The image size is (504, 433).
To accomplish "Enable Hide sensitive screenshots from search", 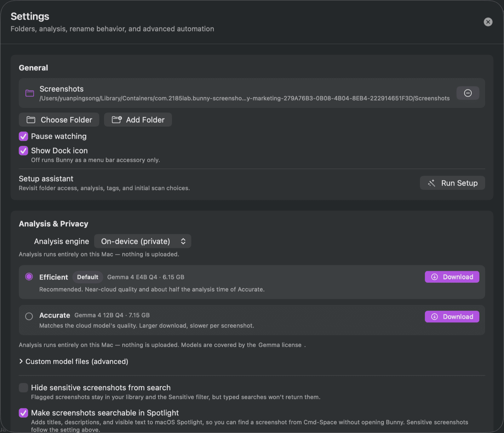I will [23, 388].
